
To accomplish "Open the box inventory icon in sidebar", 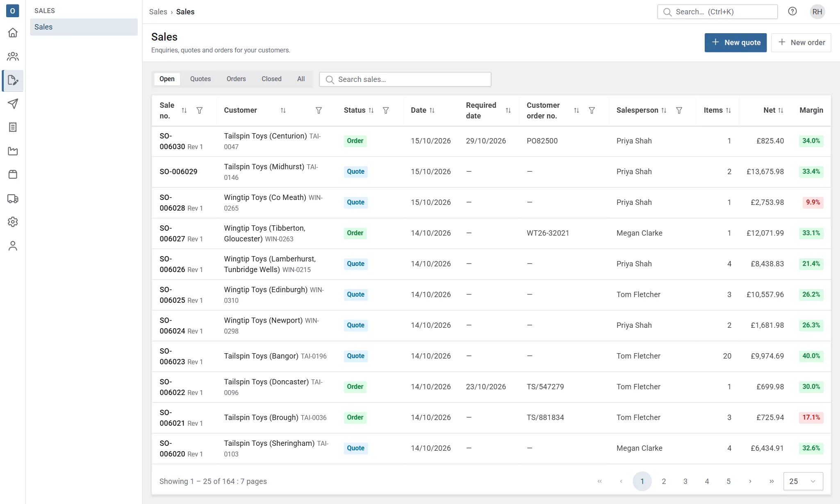I will coord(13,175).
